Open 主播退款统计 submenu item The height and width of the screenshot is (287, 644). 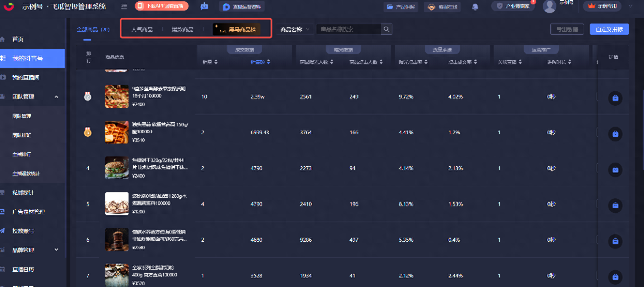pyautogui.click(x=26, y=173)
